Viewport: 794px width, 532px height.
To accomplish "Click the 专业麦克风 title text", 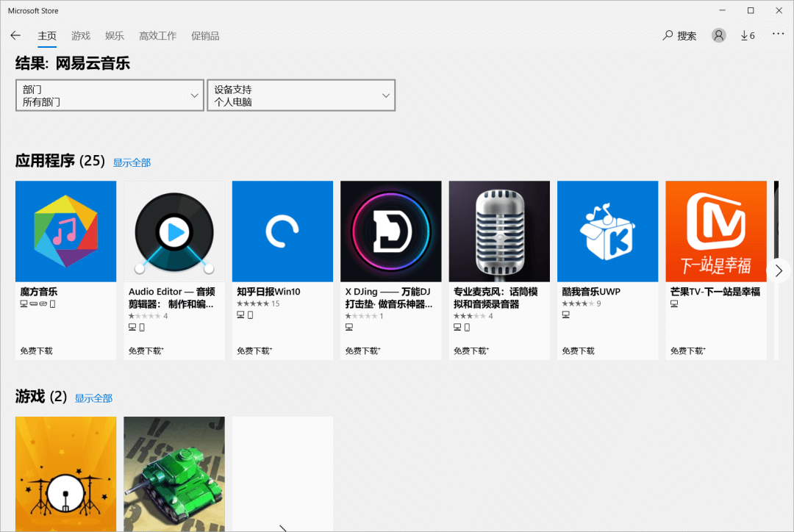I will tap(496, 298).
